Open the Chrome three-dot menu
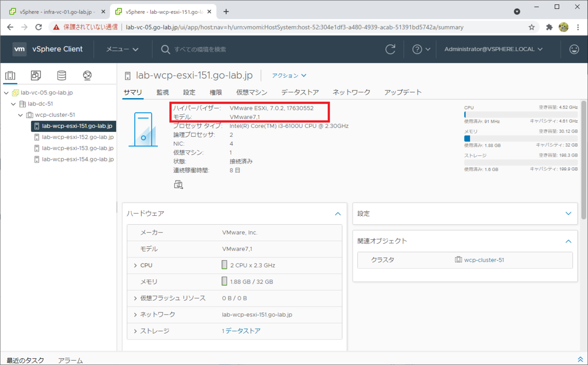588x365 pixels. (578, 27)
